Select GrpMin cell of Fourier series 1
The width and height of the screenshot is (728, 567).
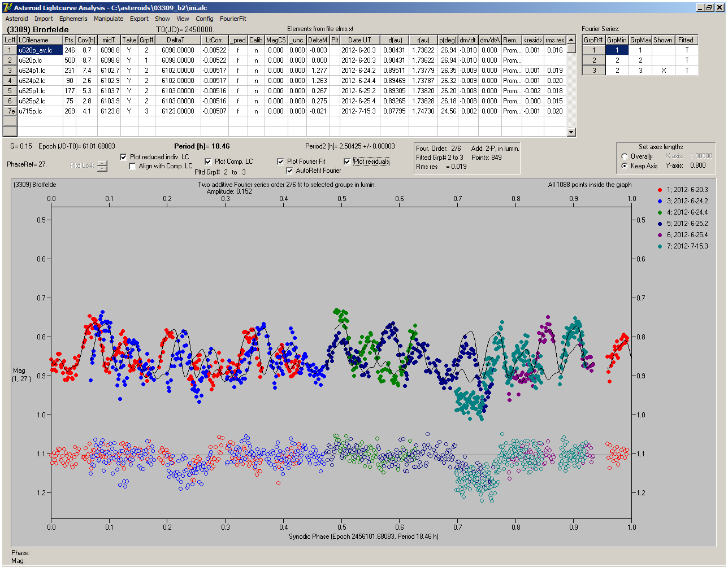[617, 50]
